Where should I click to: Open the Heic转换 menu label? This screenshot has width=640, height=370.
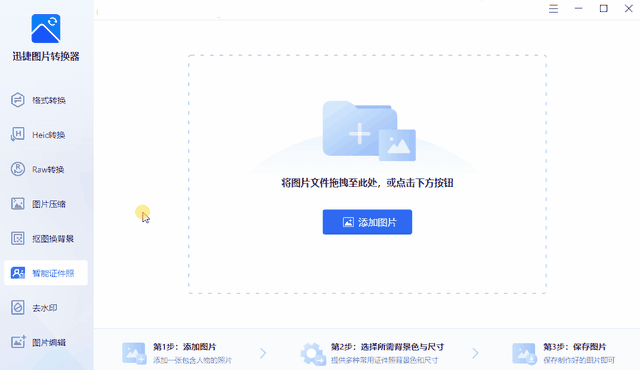click(49, 135)
